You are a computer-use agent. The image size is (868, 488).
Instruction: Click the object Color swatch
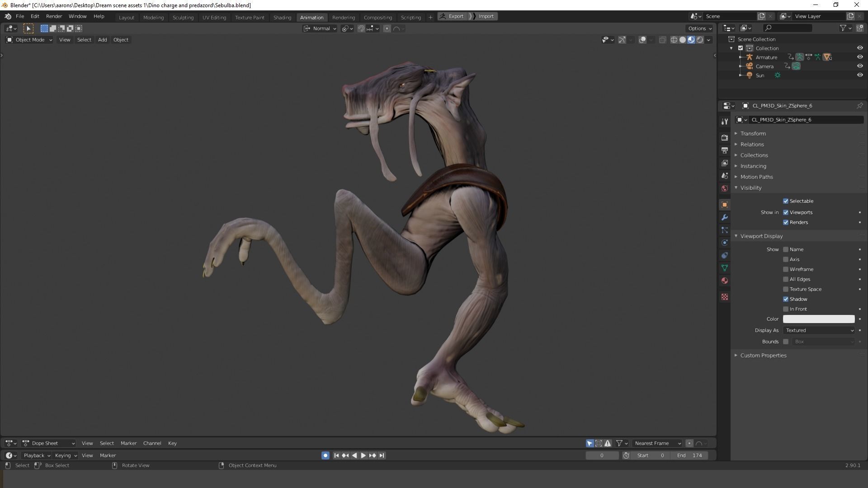click(x=819, y=319)
